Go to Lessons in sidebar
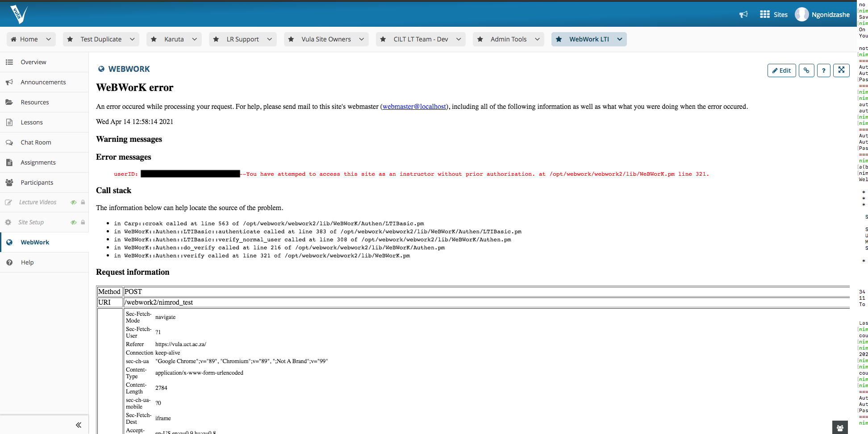The image size is (868, 434). [x=44, y=122]
